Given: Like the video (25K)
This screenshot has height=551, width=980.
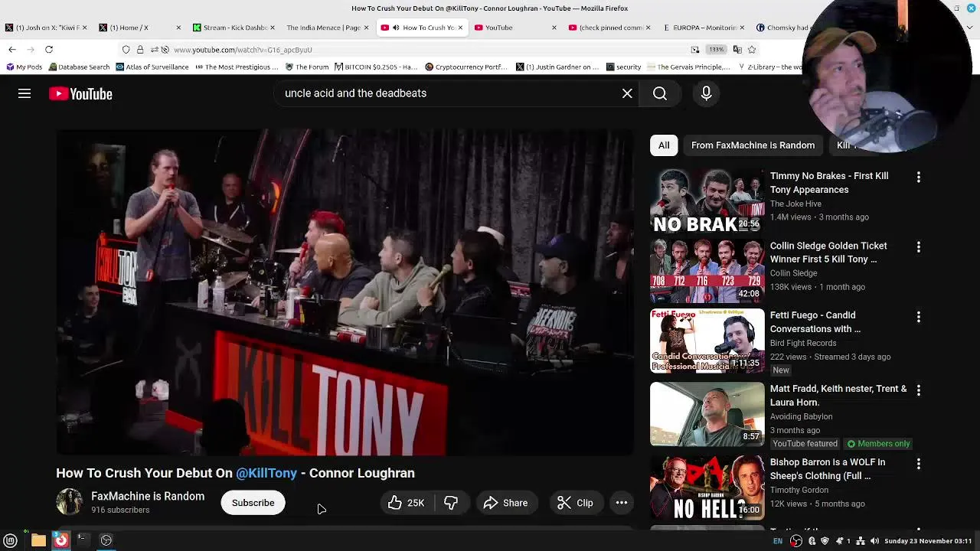Looking at the screenshot, I should 407,503.
